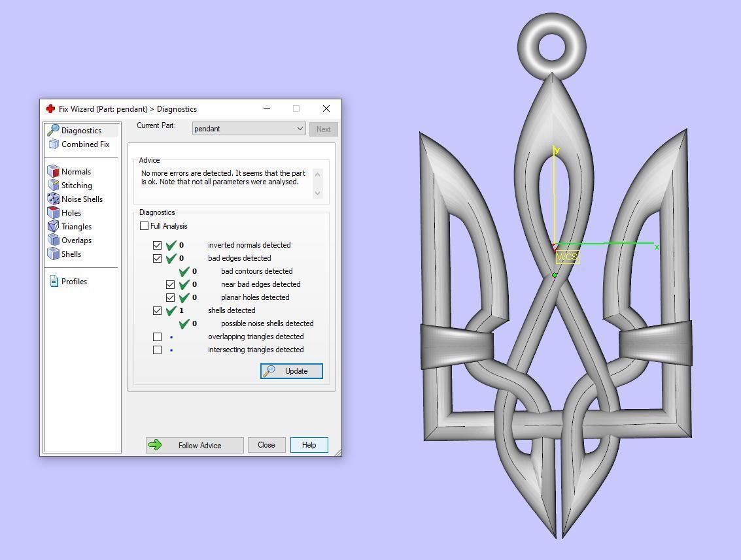Click the green origin point on pendant
Image resolution: width=741 pixels, height=560 pixels.
(555, 275)
